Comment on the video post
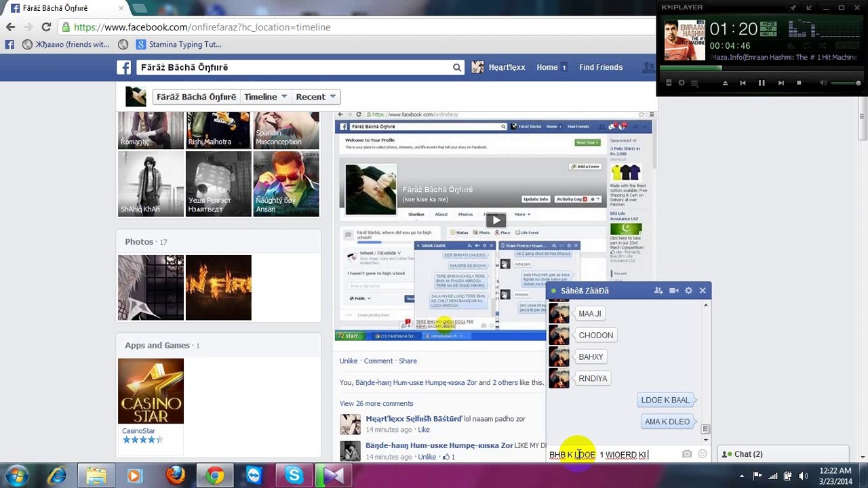 378,361
